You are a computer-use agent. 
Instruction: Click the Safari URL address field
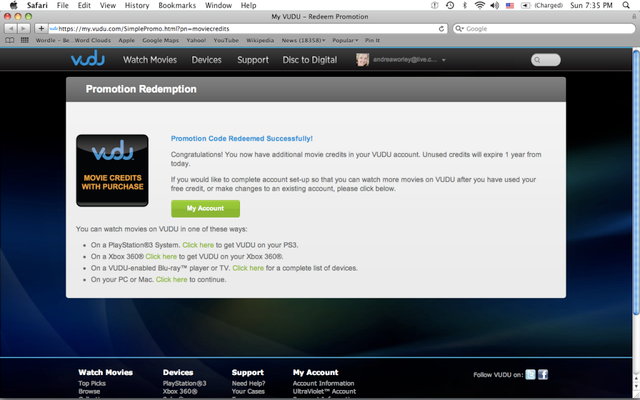pyautogui.click(x=248, y=29)
